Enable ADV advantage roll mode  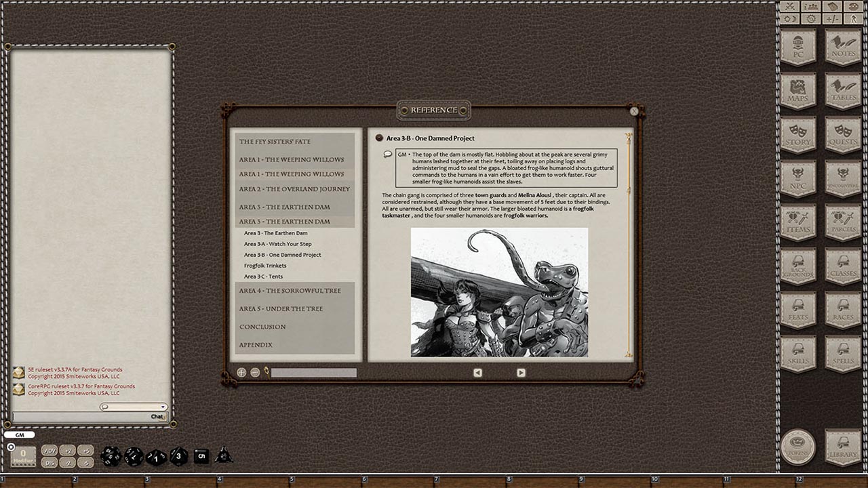pyautogui.click(x=48, y=449)
